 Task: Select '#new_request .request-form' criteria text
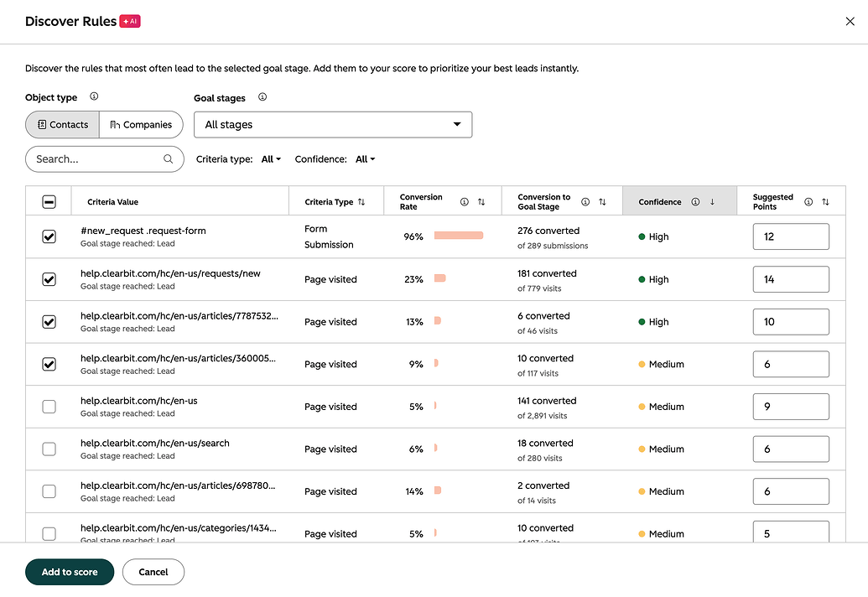(x=143, y=231)
